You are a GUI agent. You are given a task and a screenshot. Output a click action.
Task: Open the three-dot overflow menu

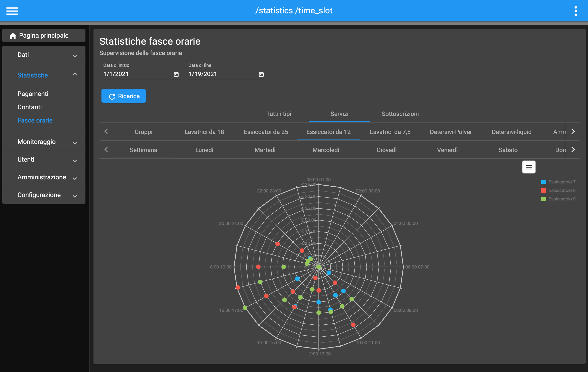point(575,11)
